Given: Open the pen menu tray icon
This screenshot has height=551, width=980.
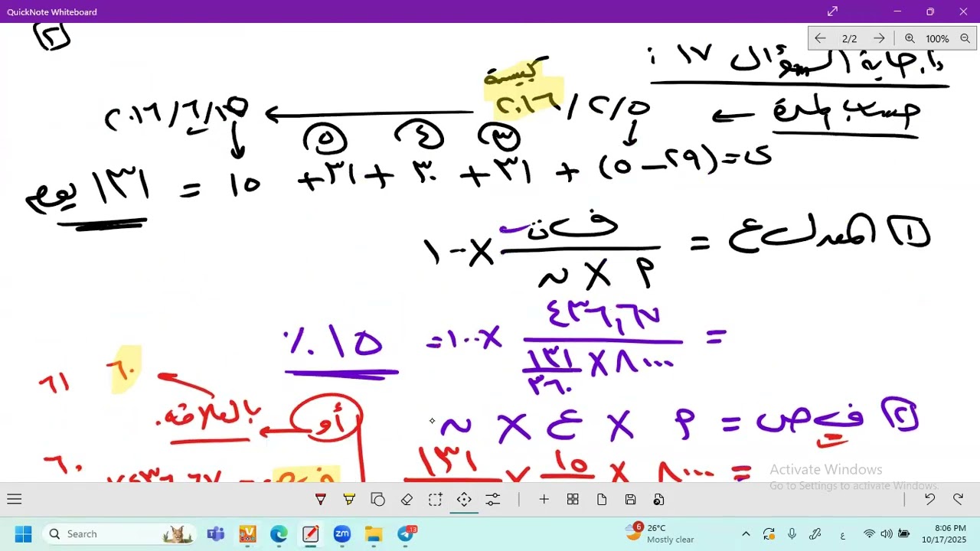Looking at the screenshot, I should [815, 533].
